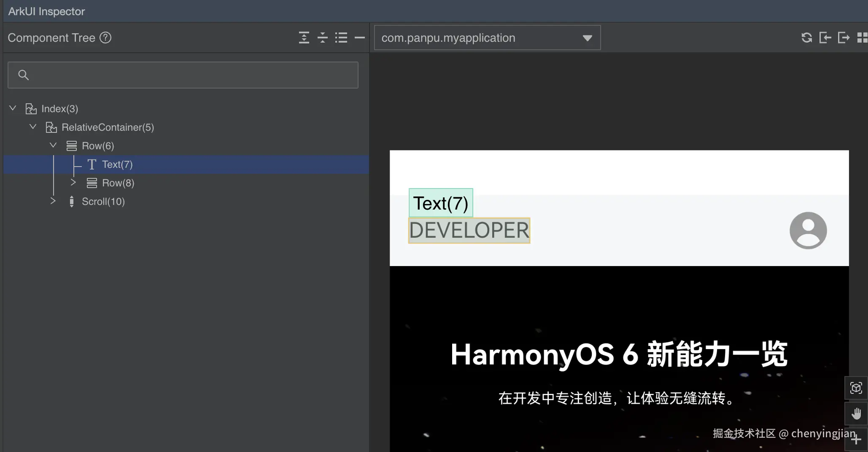Open the com.panpu.myapplication process dropdown
Viewport: 868px width, 452px height.
click(x=487, y=38)
